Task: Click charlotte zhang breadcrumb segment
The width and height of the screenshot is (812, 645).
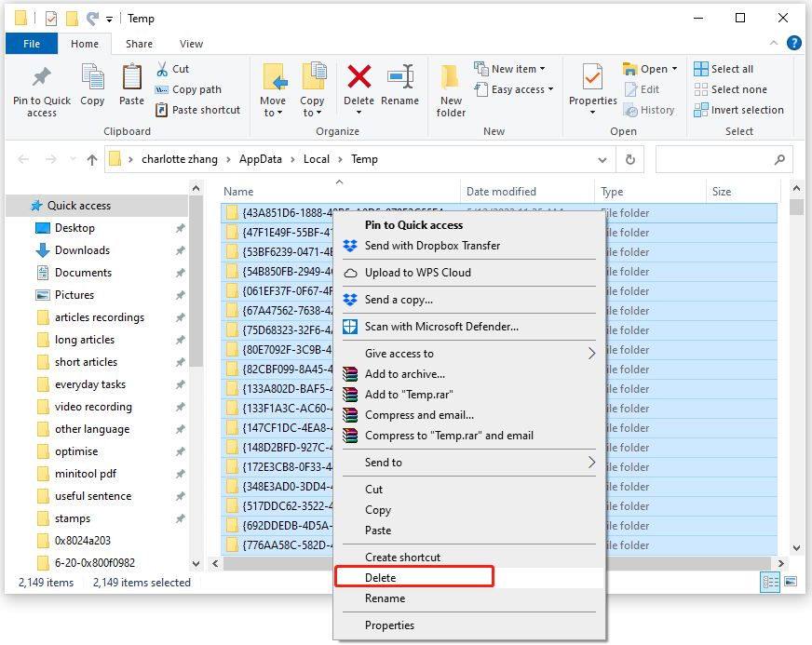Action: (x=180, y=159)
